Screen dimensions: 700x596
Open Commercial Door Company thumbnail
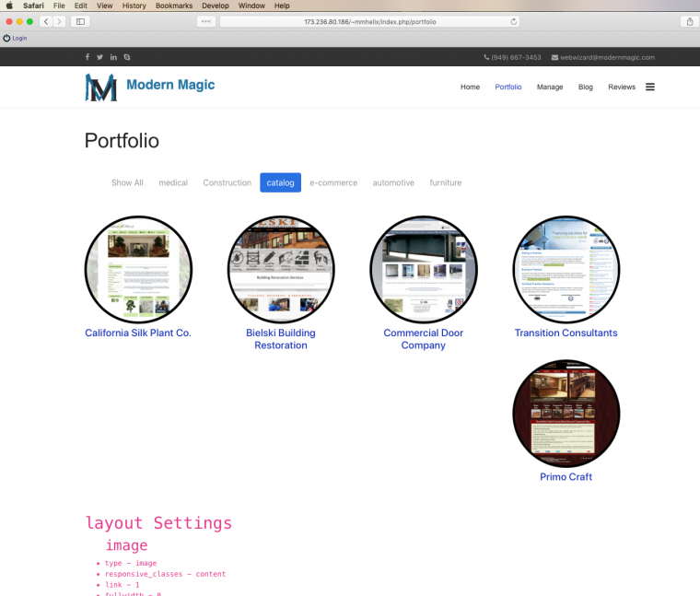tap(424, 270)
